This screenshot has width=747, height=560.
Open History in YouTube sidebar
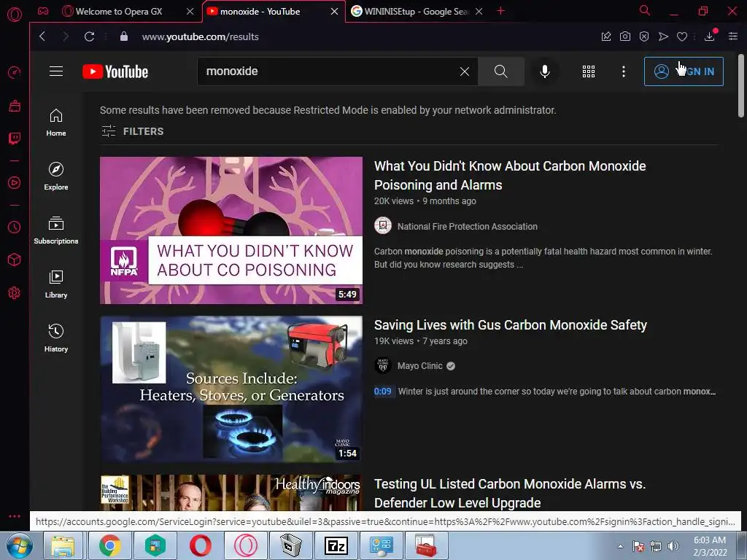(56, 338)
